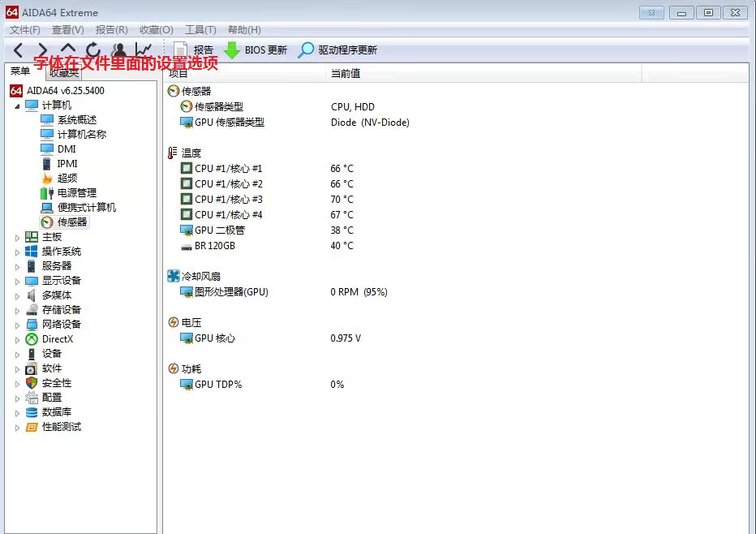The width and height of the screenshot is (756, 534).
Task: Expand the 显示设备 tree node
Action: [x=17, y=282]
